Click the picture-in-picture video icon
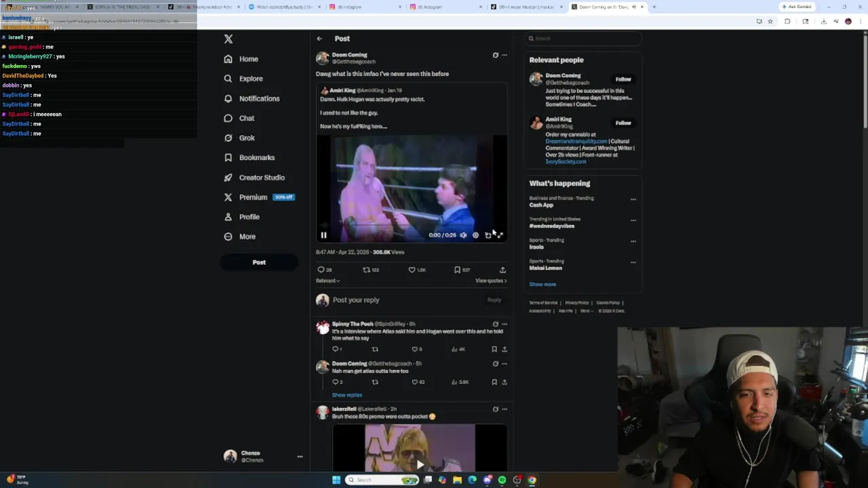This screenshot has height=488, width=868. [x=488, y=235]
